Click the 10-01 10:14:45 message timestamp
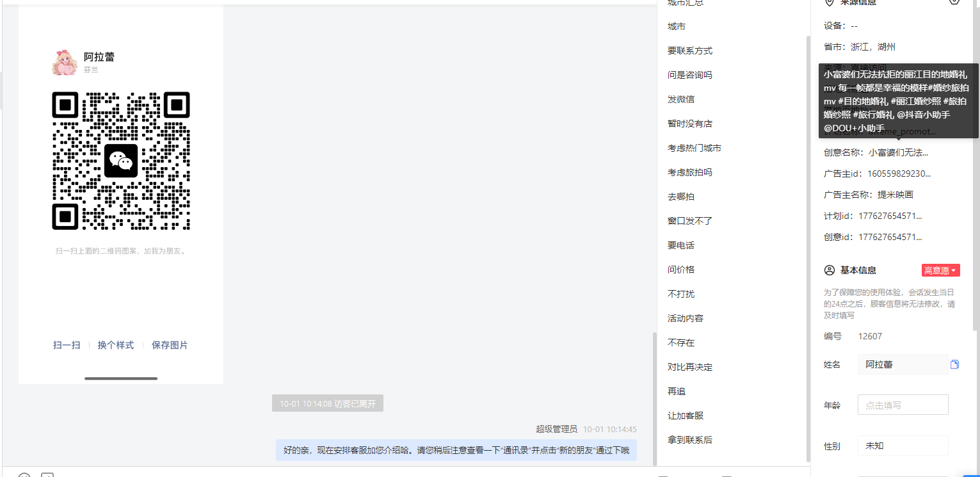Image resolution: width=980 pixels, height=477 pixels. pyautogui.click(x=610, y=429)
